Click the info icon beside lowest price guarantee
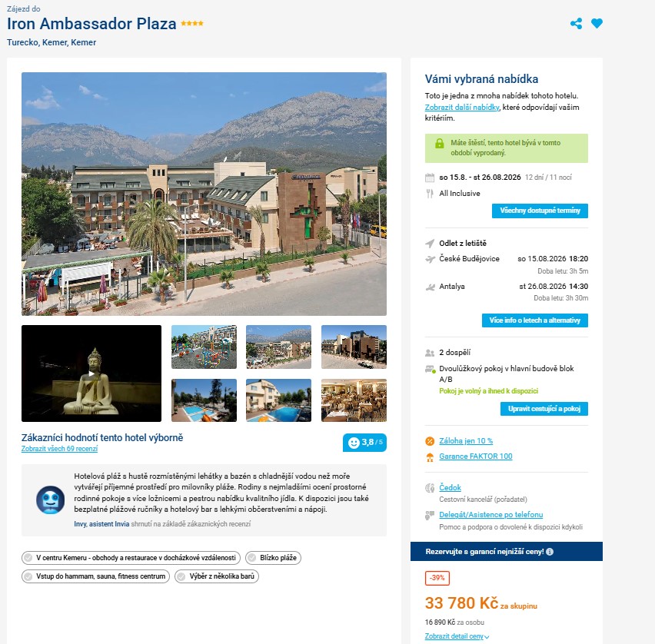Screen dimensions: 655x644 [550, 552]
